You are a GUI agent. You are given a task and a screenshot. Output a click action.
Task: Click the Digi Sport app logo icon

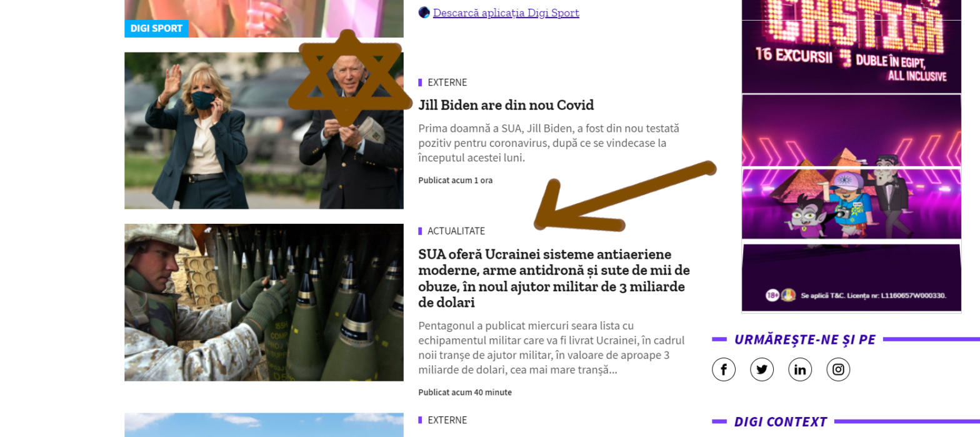click(x=424, y=13)
